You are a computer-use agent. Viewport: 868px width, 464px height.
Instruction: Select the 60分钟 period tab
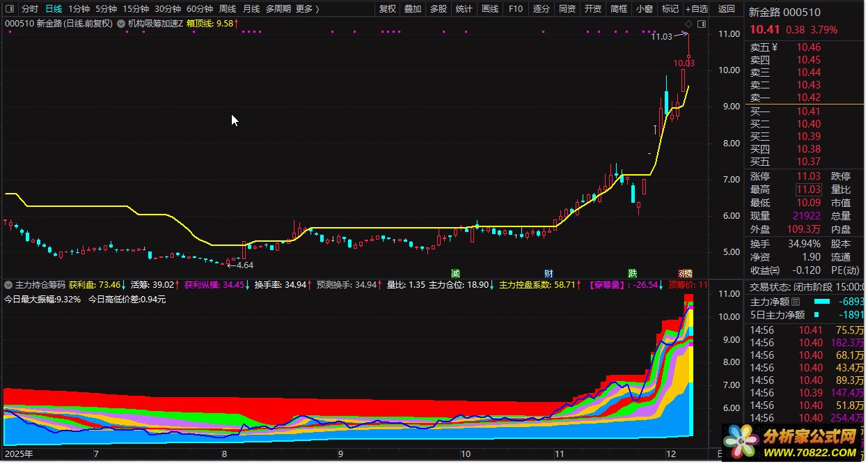click(x=199, y=9)
